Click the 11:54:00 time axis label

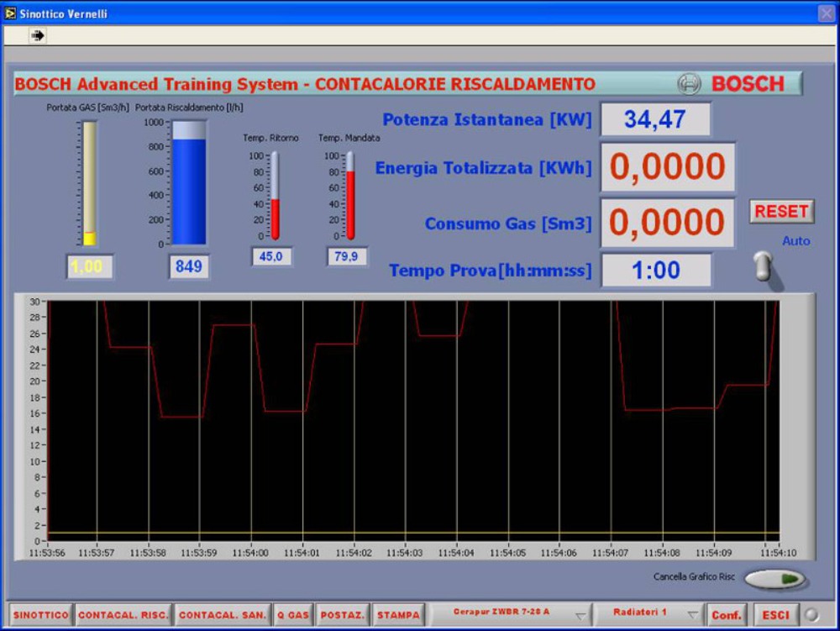pos(250,553)
